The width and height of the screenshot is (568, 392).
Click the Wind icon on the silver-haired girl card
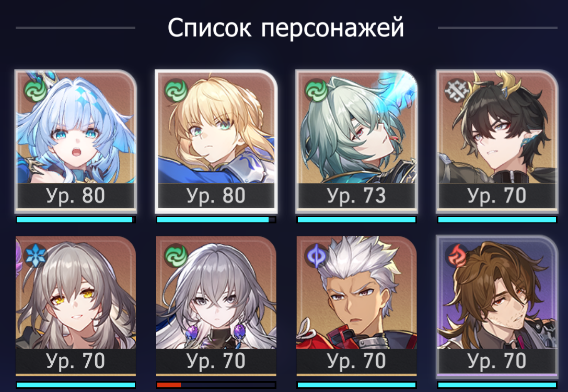click(176, 256)
